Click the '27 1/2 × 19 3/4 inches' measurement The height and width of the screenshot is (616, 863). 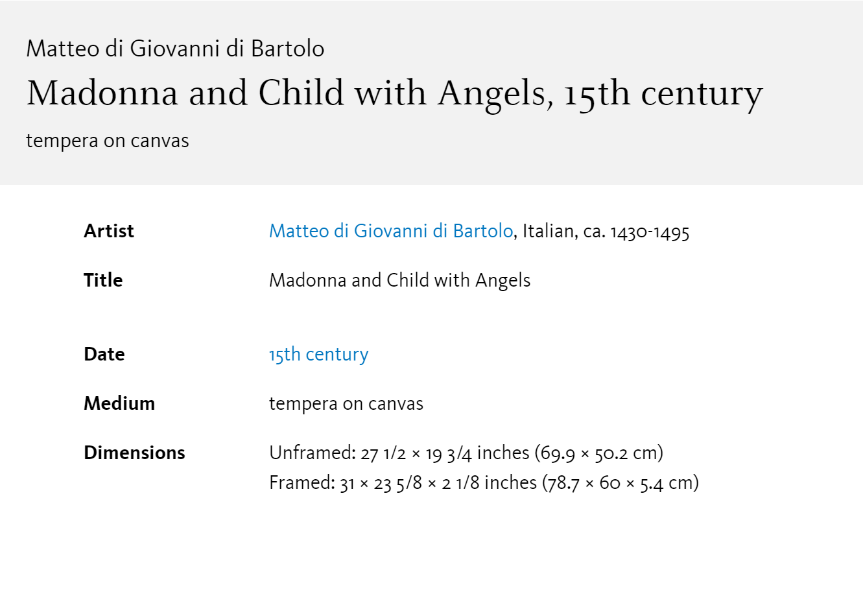[x=445, y=453]
